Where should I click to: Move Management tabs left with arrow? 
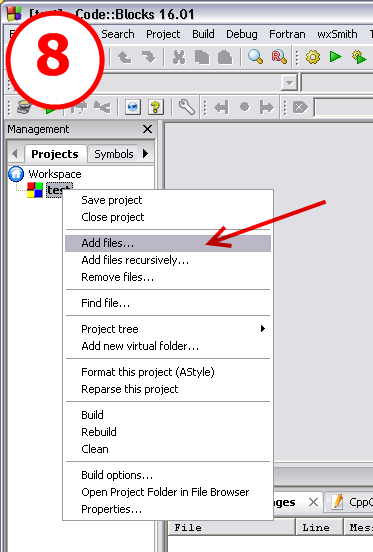[14, 153]
